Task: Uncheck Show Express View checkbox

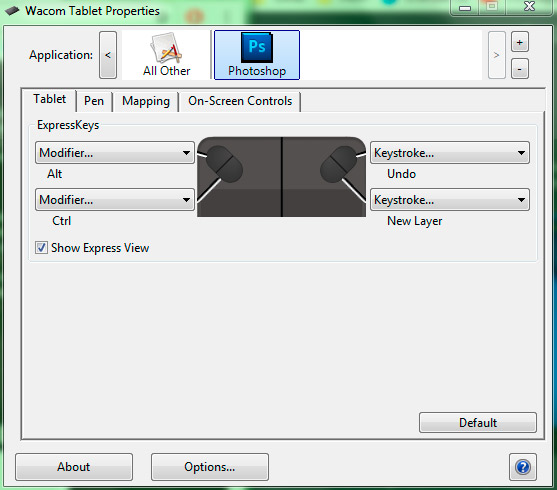Action: 41,247
